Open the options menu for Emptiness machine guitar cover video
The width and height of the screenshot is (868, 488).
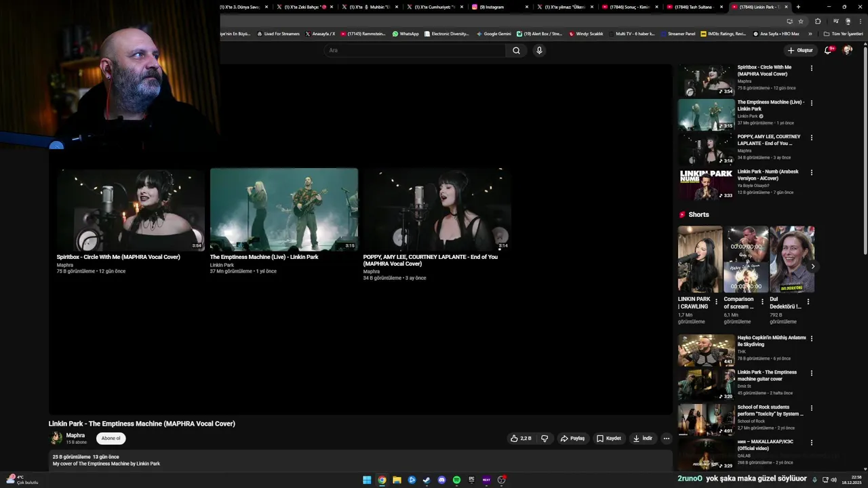811,373
